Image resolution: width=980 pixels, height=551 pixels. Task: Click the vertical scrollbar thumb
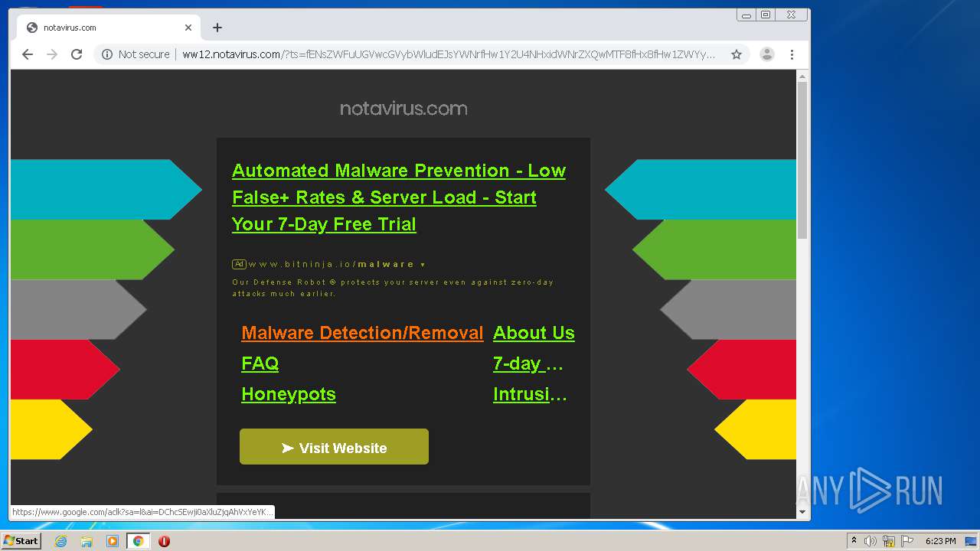click(x=802, y=160)
